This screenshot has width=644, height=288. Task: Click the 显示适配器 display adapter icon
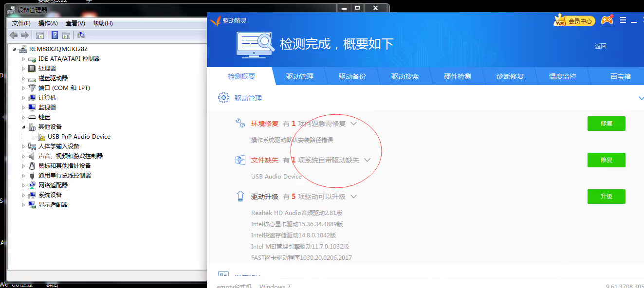[32, 204]
